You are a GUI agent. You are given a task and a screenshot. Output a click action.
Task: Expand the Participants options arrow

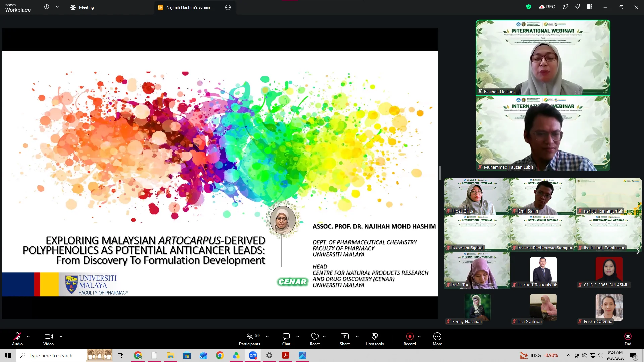coord(267,336)
